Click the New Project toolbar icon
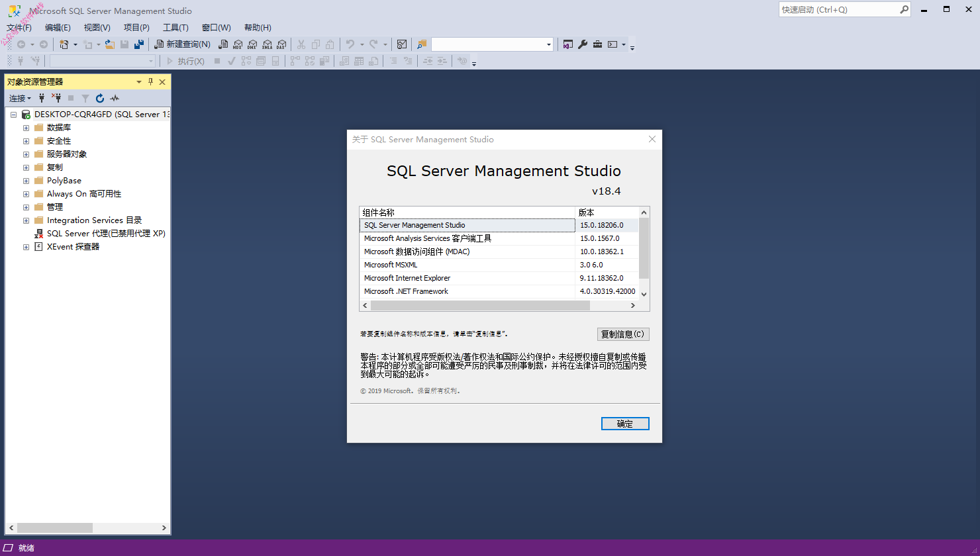The image size is (980, 556). pos(64,44)
